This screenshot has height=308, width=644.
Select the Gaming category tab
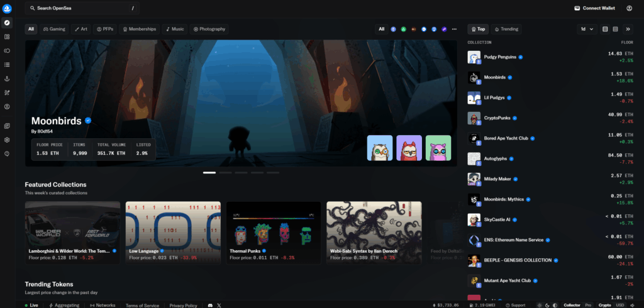click(54, 29)
